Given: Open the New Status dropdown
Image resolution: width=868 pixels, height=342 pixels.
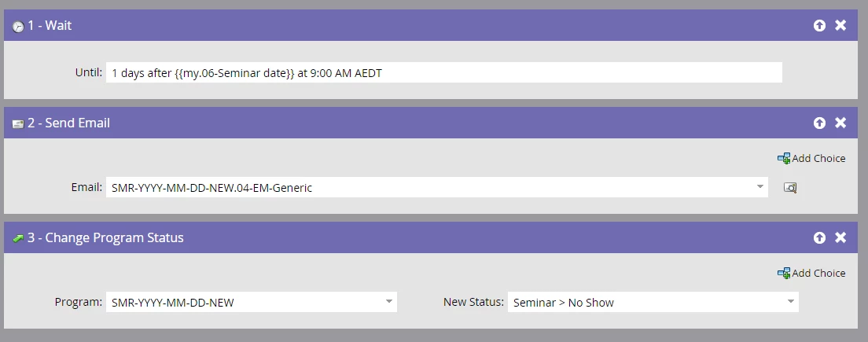Looking at the screenshot, I should point(790,302).
